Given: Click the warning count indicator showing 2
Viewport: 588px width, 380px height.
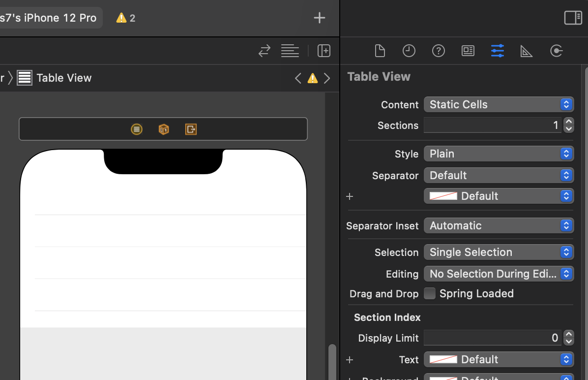Looking at the screenshot, I should [126, 18].
